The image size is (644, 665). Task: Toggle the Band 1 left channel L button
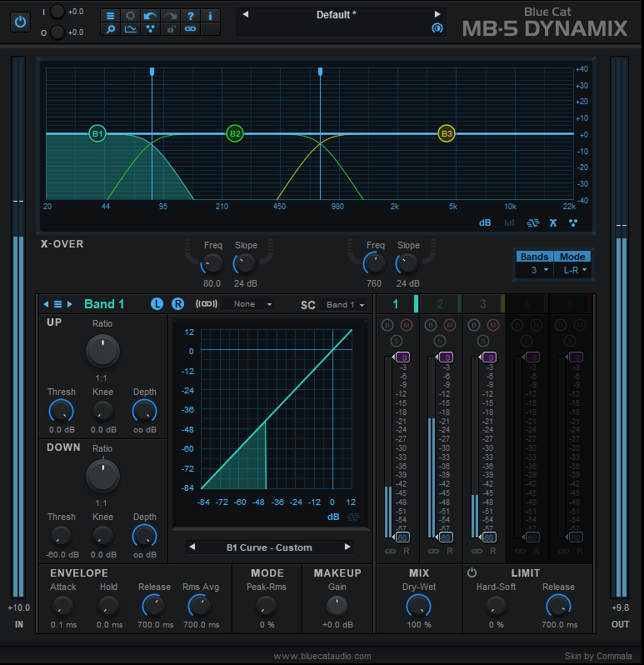pos(157,304)
